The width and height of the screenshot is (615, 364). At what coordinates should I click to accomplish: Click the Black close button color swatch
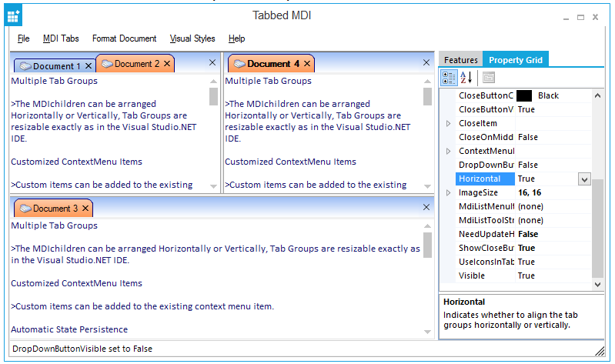pos(524,95)
